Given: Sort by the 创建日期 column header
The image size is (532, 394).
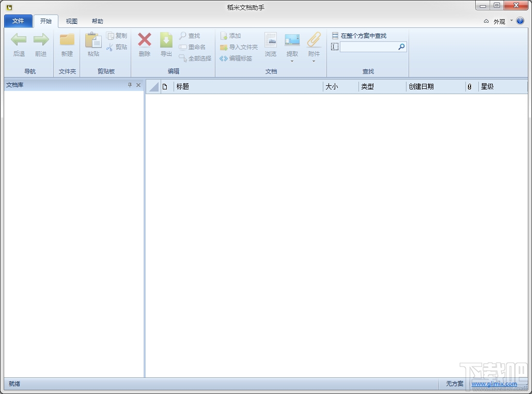Looking at the screenshot, I should [436, 87].
